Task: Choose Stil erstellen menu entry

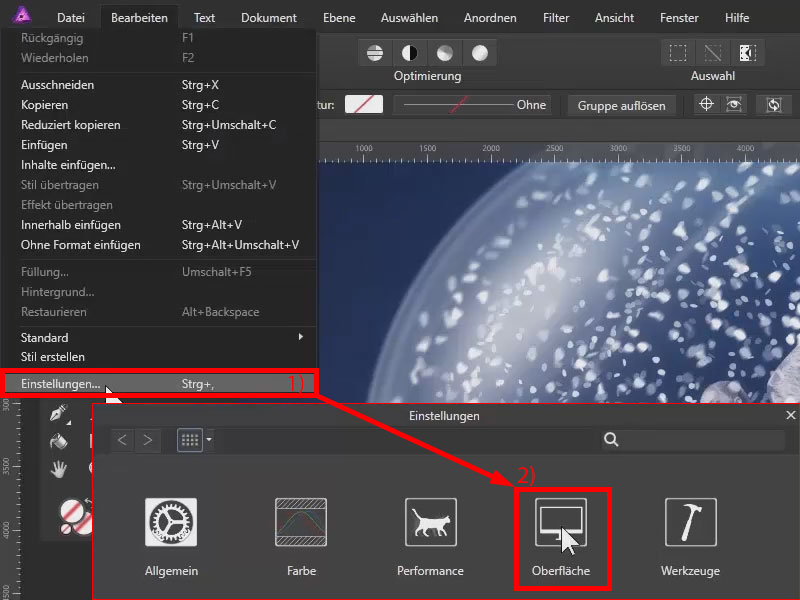Action: click(x=158, y=357)
